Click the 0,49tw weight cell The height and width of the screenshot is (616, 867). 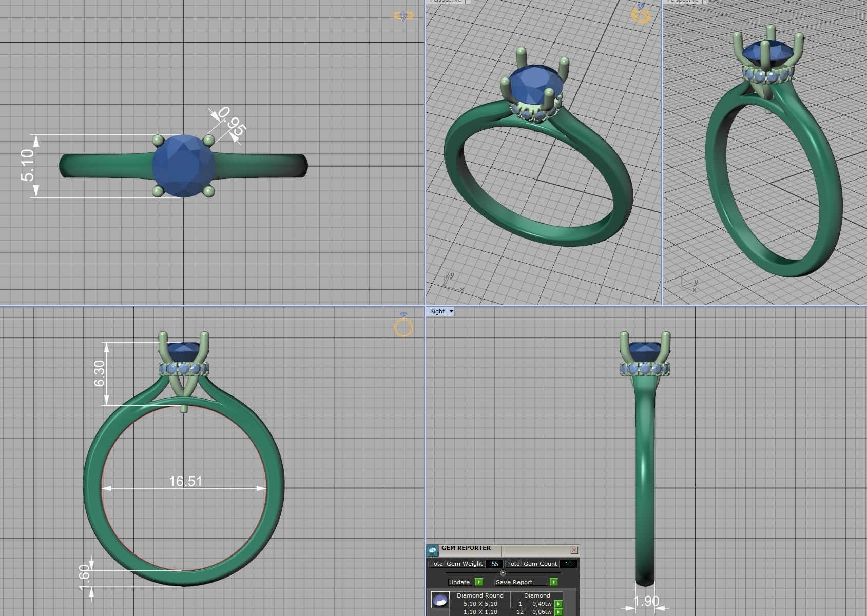(x=542, y=604)
